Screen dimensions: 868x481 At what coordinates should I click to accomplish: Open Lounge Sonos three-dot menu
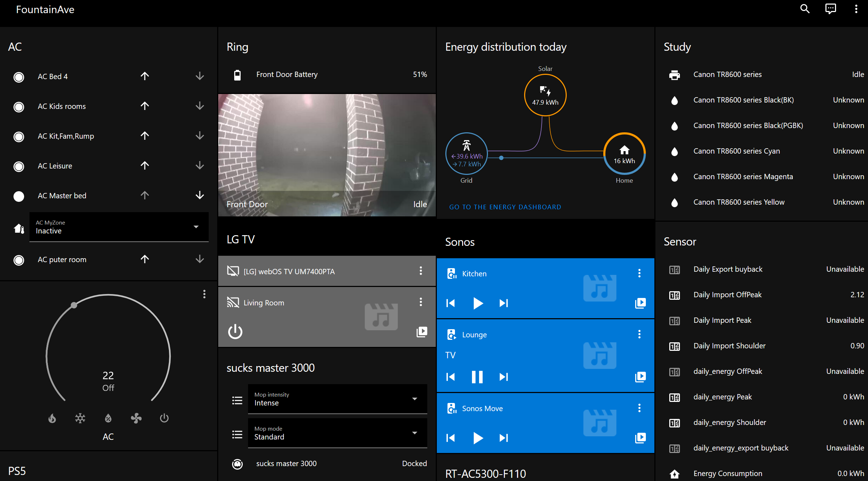(639, 334)
